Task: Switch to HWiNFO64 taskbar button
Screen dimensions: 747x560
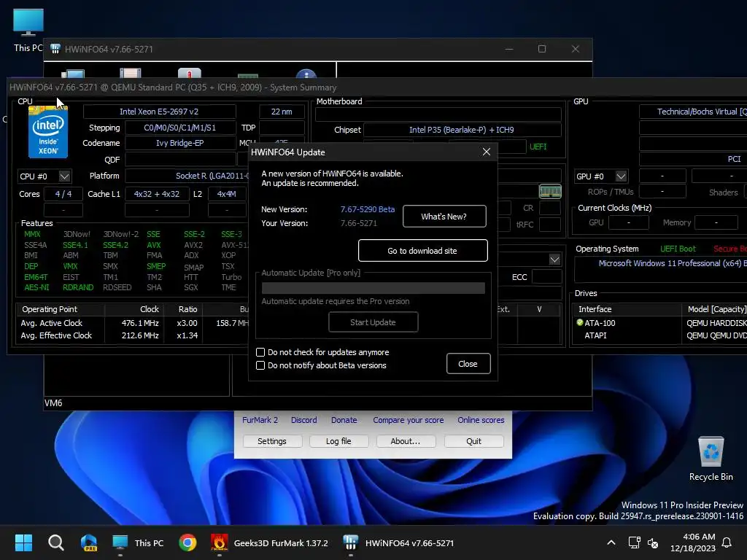Action: coord(398,542)
